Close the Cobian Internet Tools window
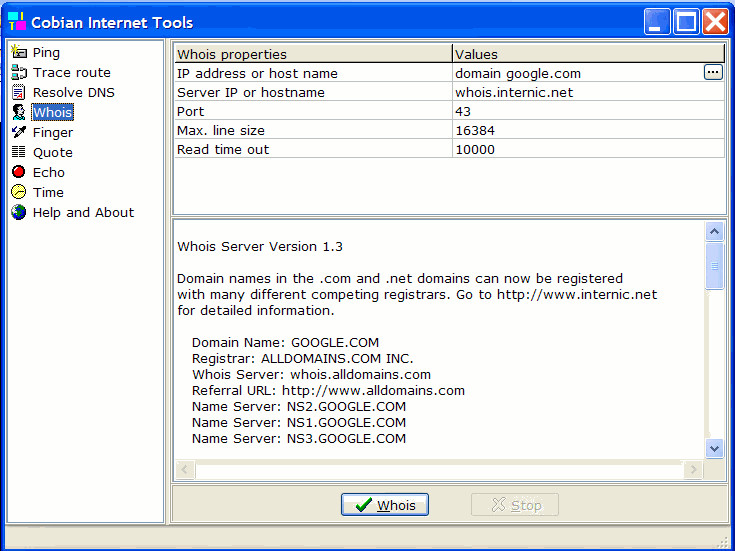 715,22
